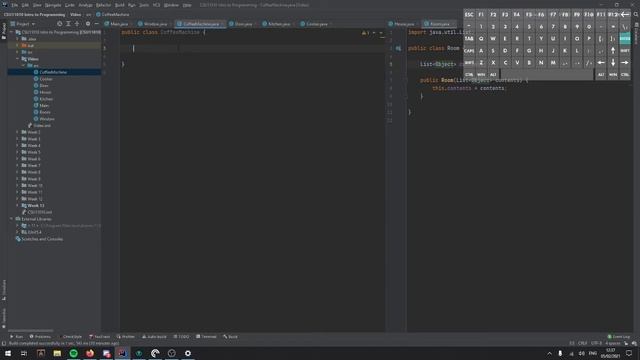Open File Explorer from the taskbar
This screenshot has width=640, height=360.
tap(57, 353)
